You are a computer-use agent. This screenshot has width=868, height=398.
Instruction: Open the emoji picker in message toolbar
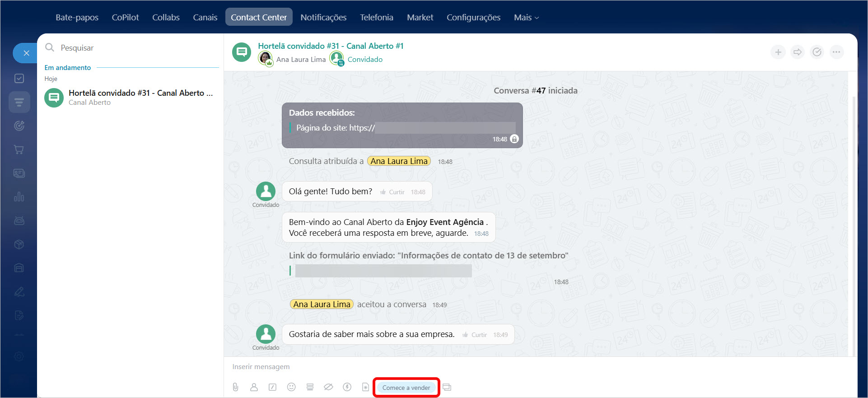tap(291, 387)
